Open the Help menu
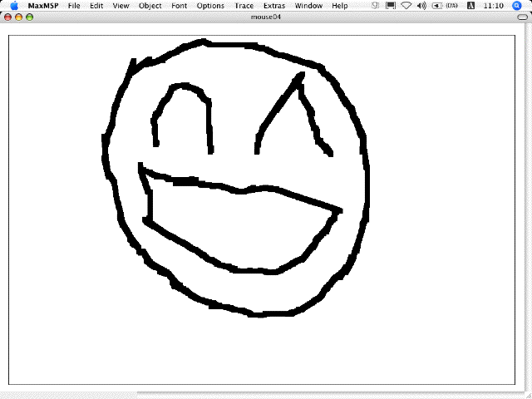 click(x=340, y=6)
